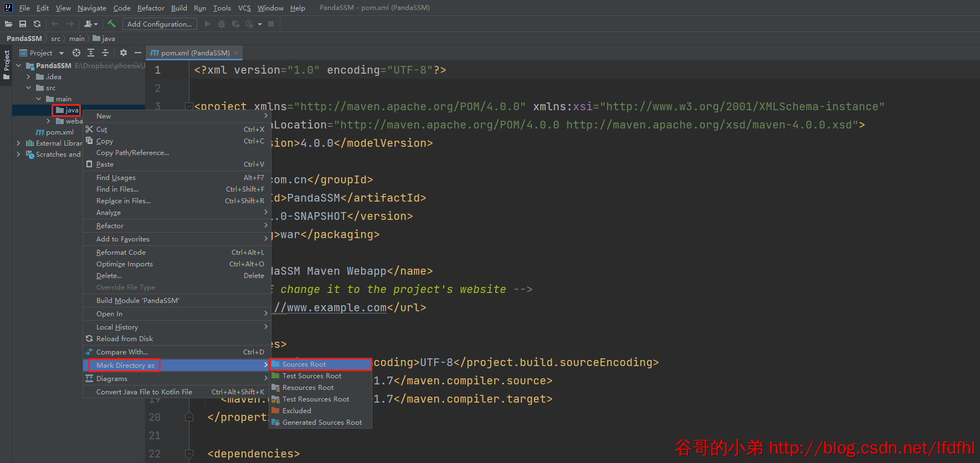Click the Stop square icon
Image resolution: width=980 pixels, height=463 pixels.
[271, 24]
